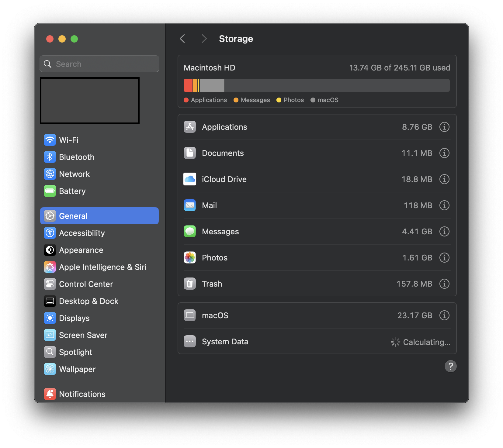Click the 'Calculating...' status for System Data
The image size is (503, 448).
tap(427, 342)
